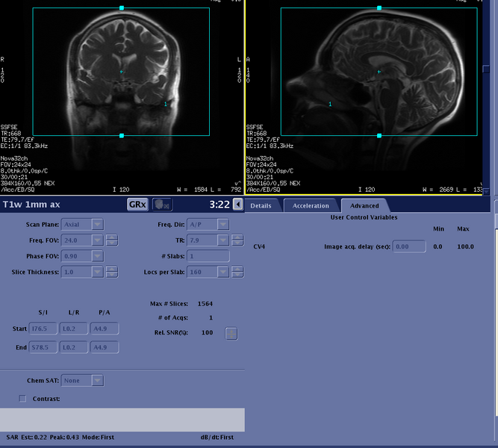The height and width of the screenshot is (448, 498).
Task: Adjust the Freq. FOV stepper arrows
Action: 112,240
